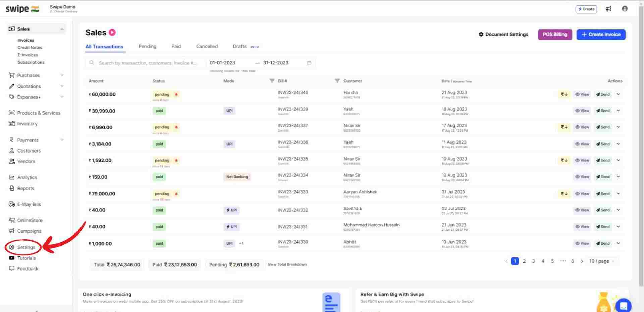644x312 pixels.
Task: Open OnlineStore in the sidebar
Action: pyautogui.click(x=30, y=220)
